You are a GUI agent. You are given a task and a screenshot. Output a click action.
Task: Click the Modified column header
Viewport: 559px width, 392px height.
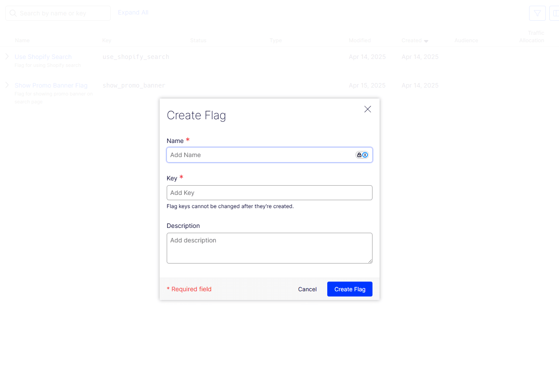pos(360,40)
